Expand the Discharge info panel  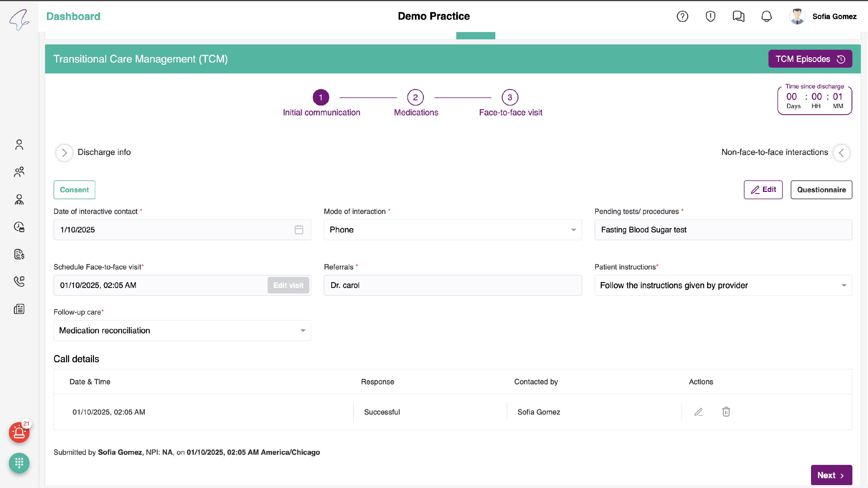(64, 153)
